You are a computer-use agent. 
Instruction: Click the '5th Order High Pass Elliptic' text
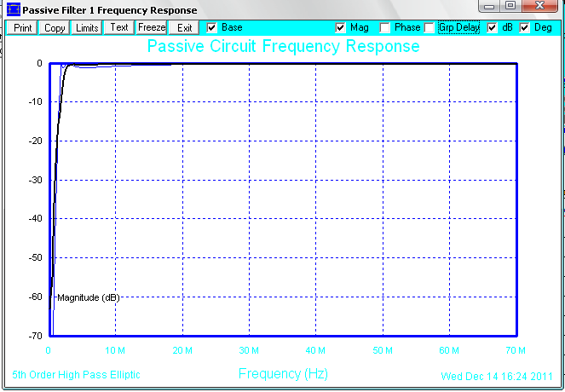[x=76, y=375]
